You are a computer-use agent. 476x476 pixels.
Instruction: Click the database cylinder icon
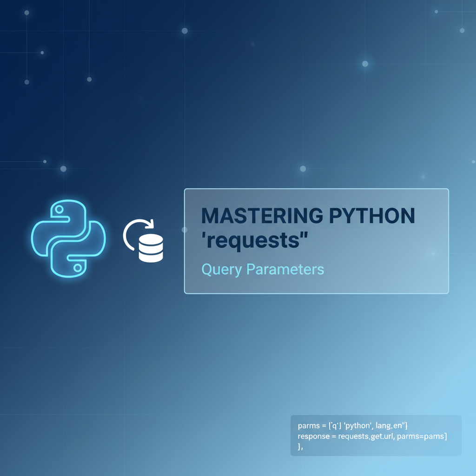coord(151,249)
